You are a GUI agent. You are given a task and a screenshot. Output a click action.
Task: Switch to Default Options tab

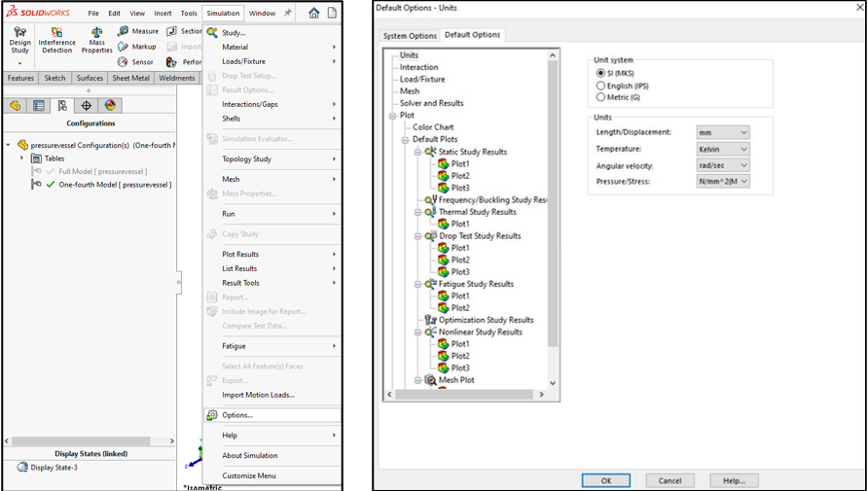click(472, 35)
